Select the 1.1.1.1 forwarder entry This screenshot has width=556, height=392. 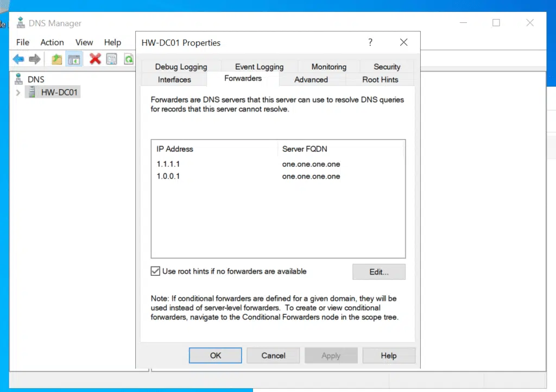tap(167, 164)
